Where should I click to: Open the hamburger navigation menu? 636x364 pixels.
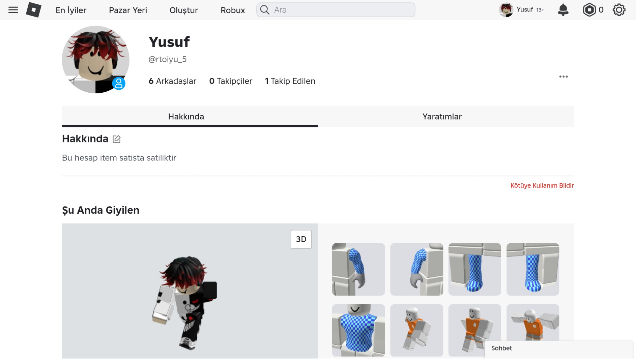13,10
